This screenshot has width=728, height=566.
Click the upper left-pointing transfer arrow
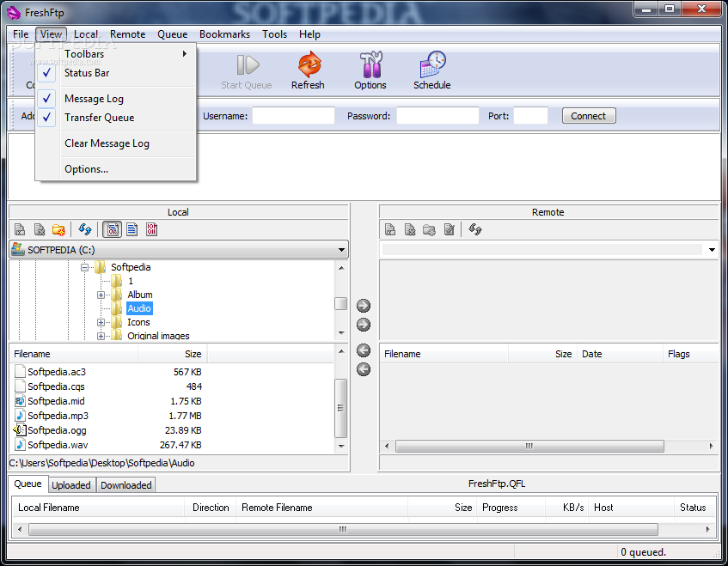tap(364, 350)
